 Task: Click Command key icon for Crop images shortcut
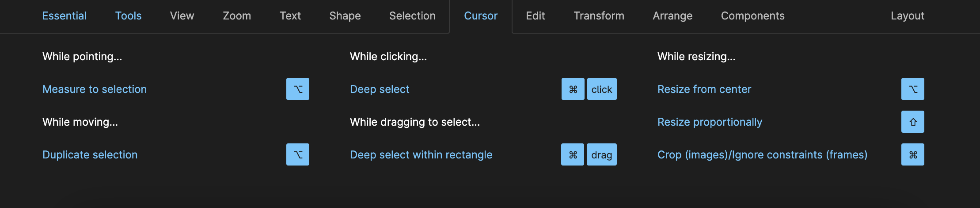pyautogui.click(x=913, y=154)
